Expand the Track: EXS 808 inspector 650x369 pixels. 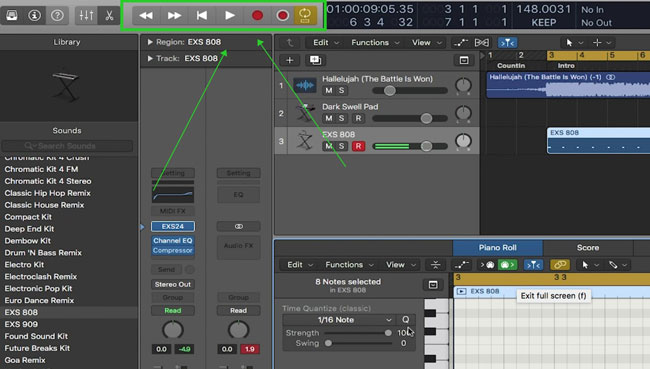[150, 58]
